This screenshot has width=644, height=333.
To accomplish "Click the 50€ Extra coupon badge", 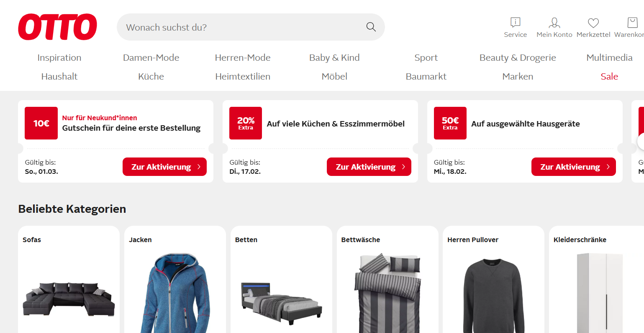I will coord(450,123).
